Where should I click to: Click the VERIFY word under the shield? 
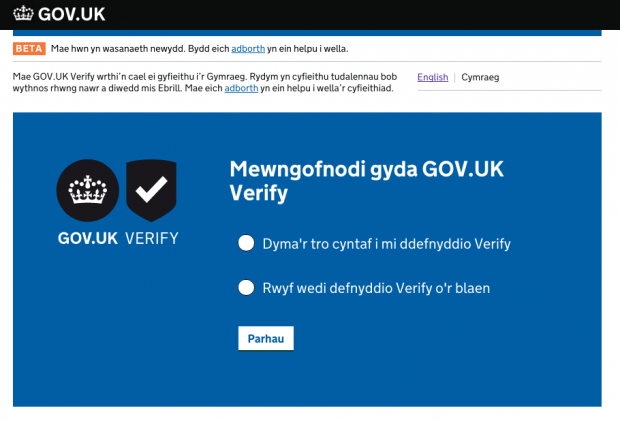(152, 238)
